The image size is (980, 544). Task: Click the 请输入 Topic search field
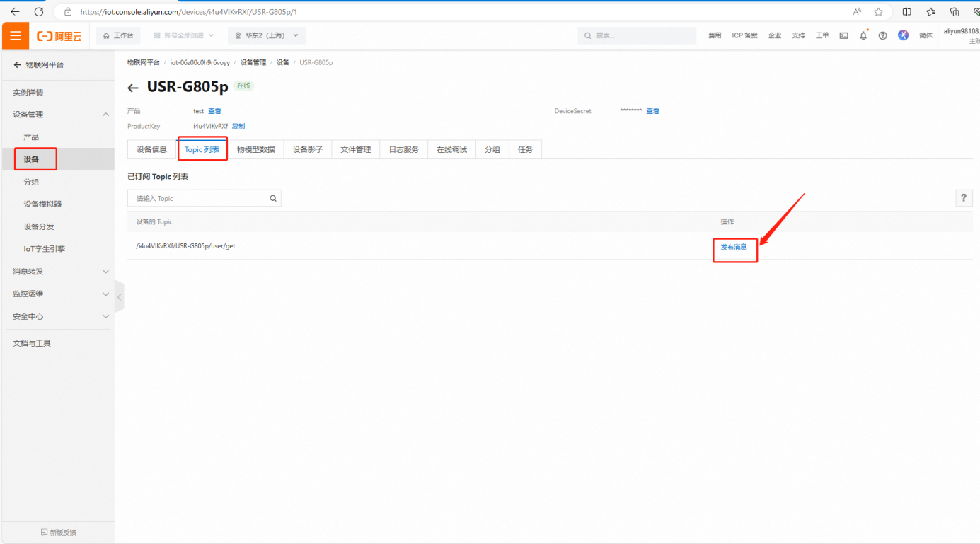coord(198,199)
